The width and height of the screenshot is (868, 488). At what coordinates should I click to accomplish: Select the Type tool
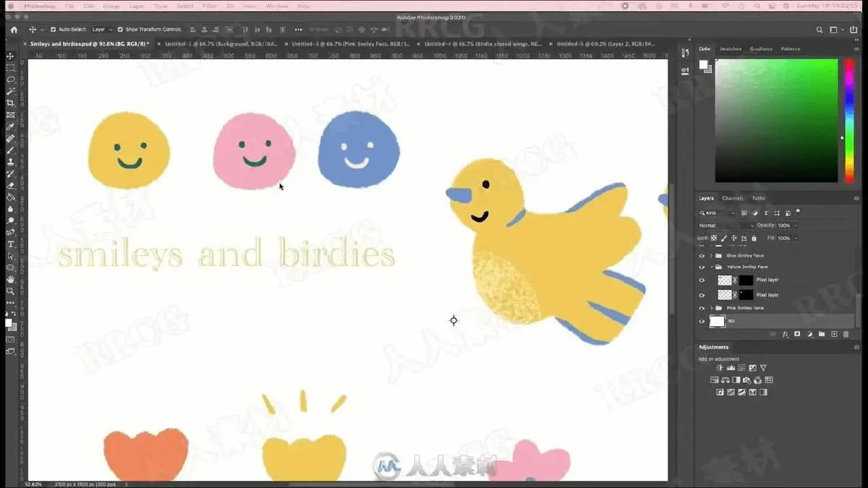click(x=10, y=244)
